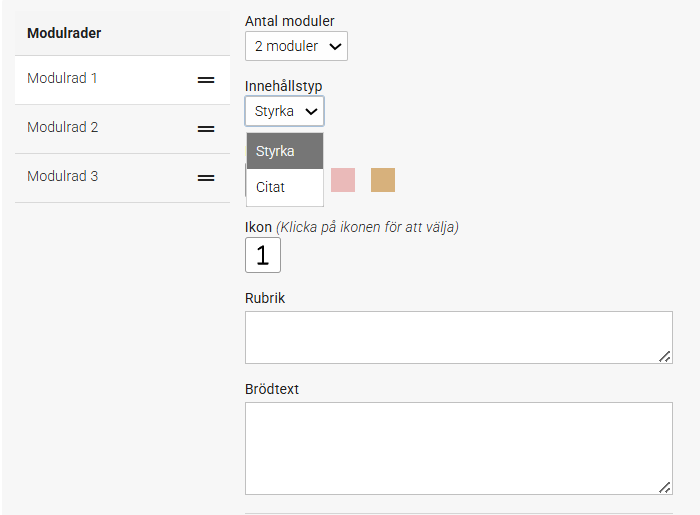Select Modulrad 1 in the row list

tap(122, 80)
